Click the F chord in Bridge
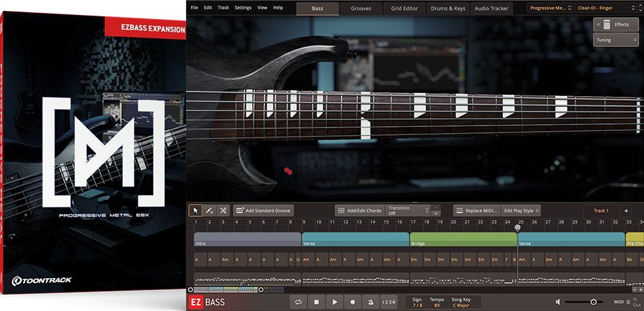The height and width of the screenshot is (311, 644). click(x=507, y=260)
